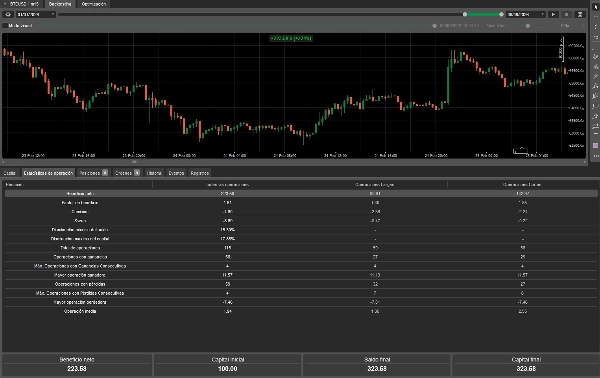Image resolution: width=600 pixels, height=378 pixels.
Task: Open the three-dots menu at bottom of right toolbar
Action: [595, 156]
